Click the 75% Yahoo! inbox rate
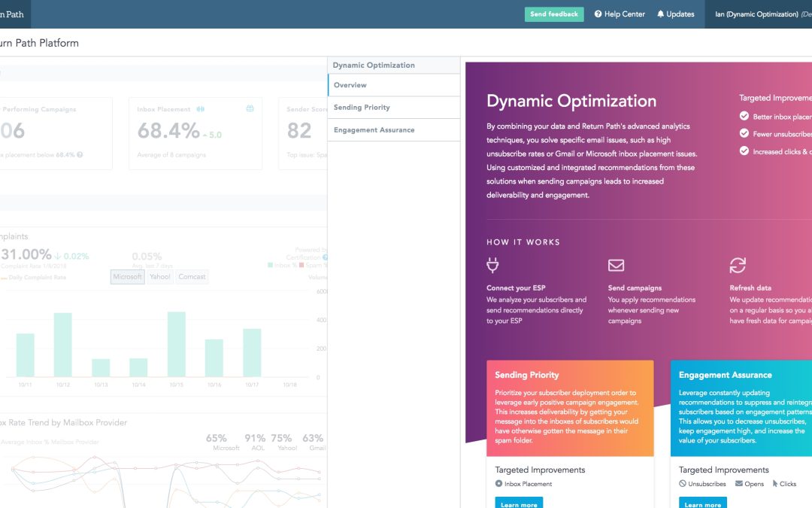 pyautogui.click(x=281, y=438)
